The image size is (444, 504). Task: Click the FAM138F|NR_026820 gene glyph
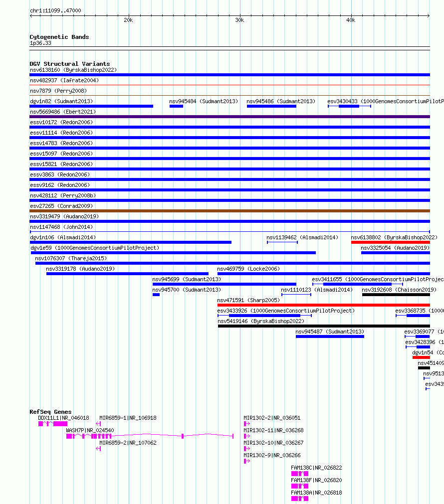click(x=300, y=486)
